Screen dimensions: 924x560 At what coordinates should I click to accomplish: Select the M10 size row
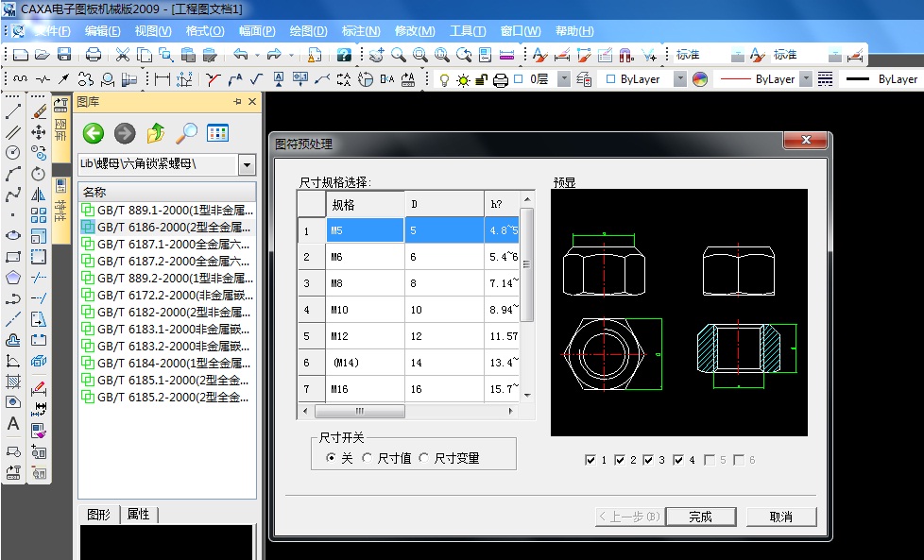pos(408,310)
